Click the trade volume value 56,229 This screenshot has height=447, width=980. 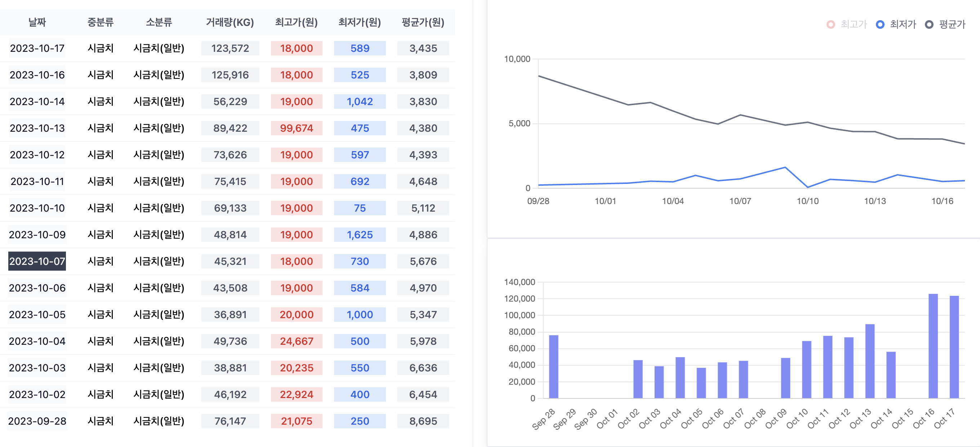pyautogui.click(x=230, y=101)
